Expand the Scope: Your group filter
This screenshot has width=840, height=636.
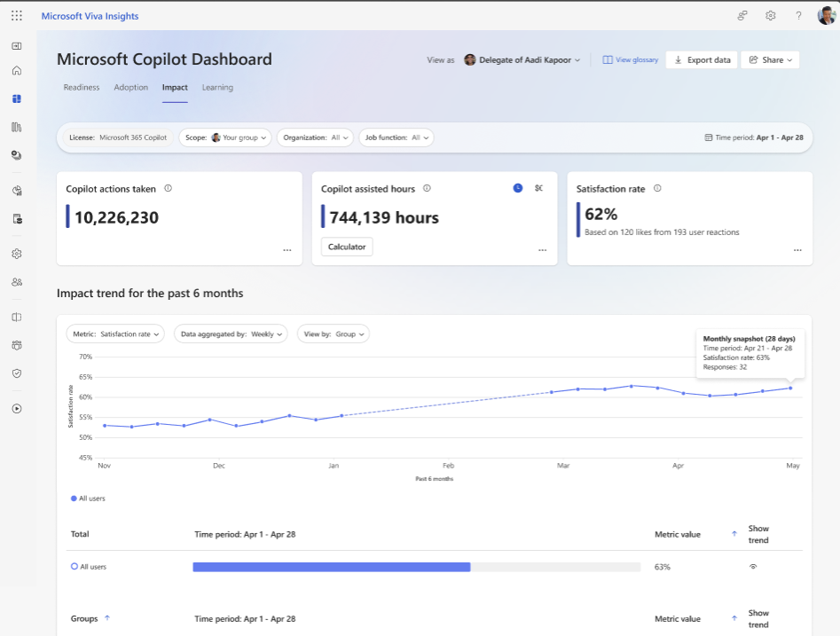226,137
